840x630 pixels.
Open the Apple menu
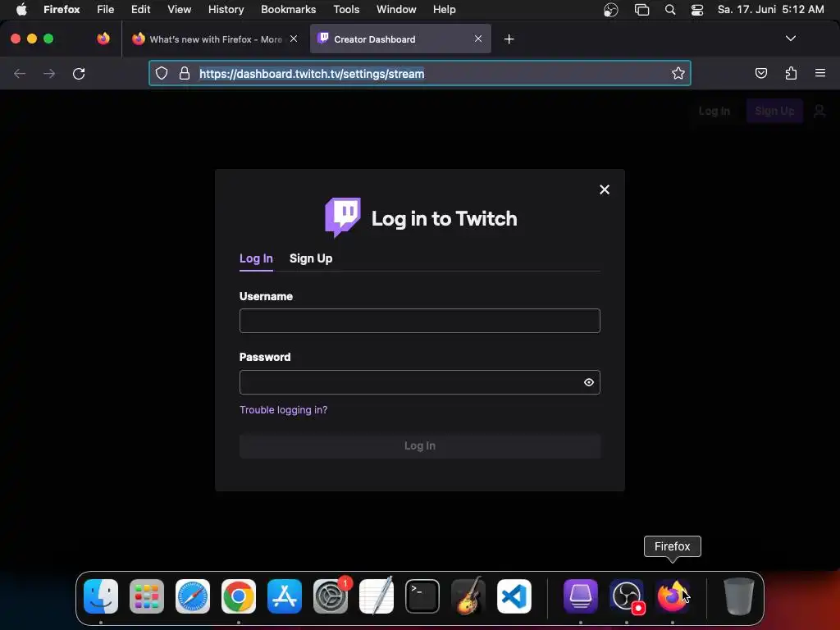21,10
